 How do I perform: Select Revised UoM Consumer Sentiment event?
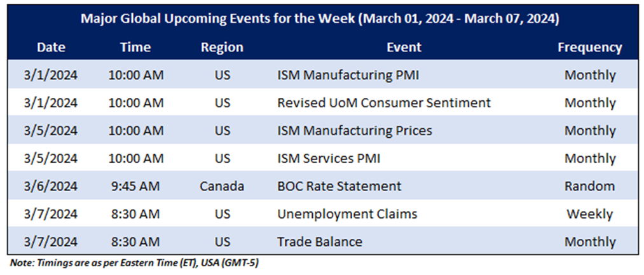pos(383,103)
